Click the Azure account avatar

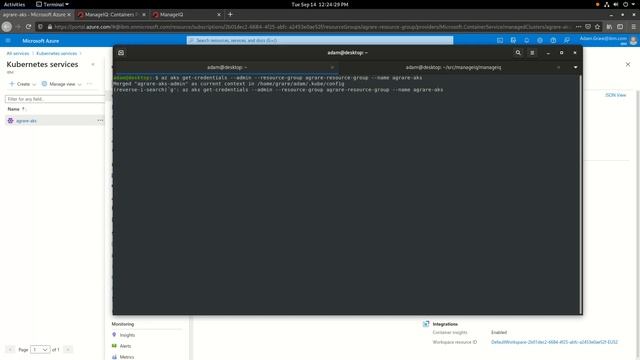[633, 40]
